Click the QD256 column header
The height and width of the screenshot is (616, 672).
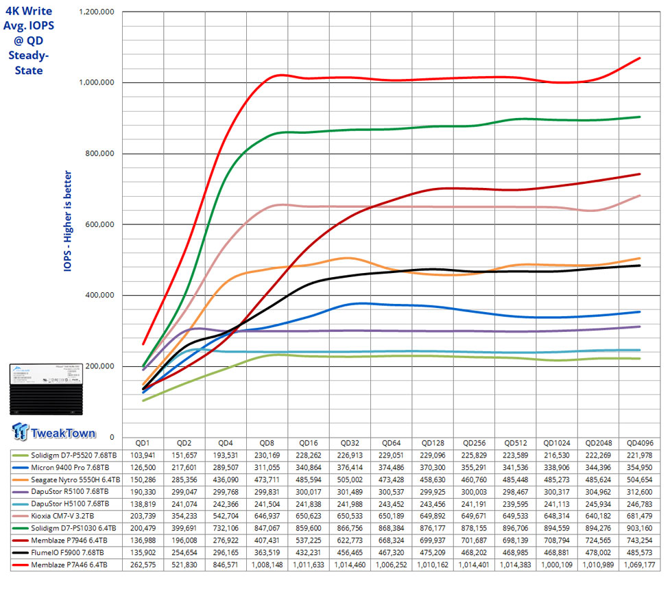coord(474,443)
